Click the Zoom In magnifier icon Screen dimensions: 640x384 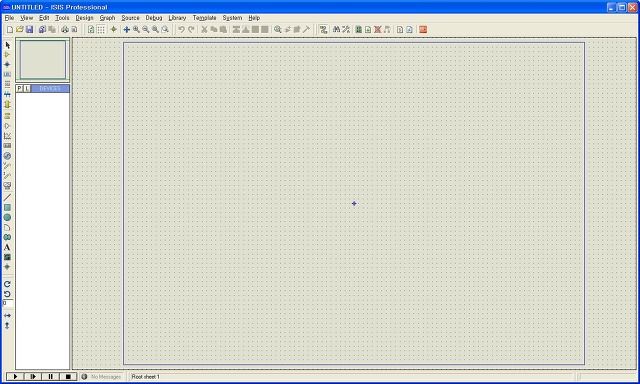click(x=136, y=29)
